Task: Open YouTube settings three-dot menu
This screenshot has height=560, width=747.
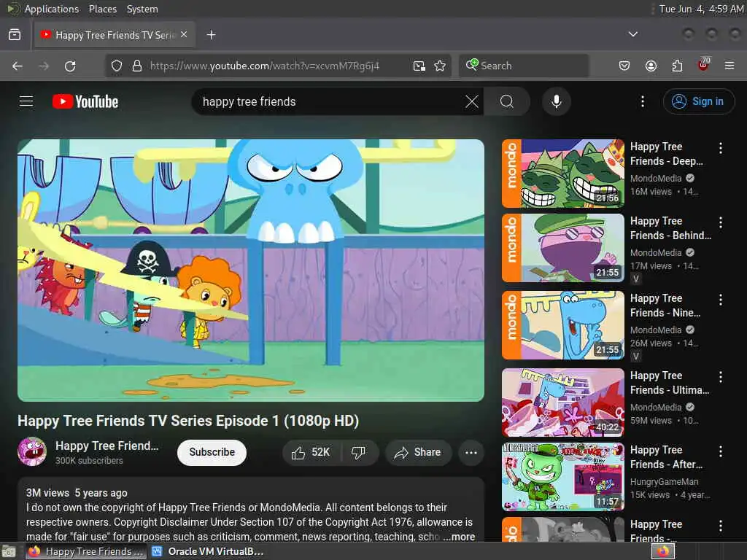Action: coord(643,101)
